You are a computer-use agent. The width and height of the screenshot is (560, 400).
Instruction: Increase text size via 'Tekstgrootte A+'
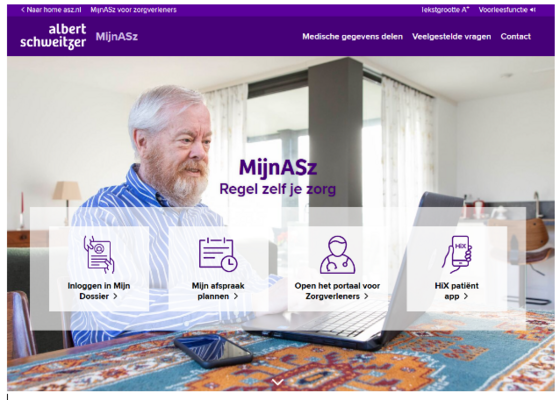(x=445, y=10)
